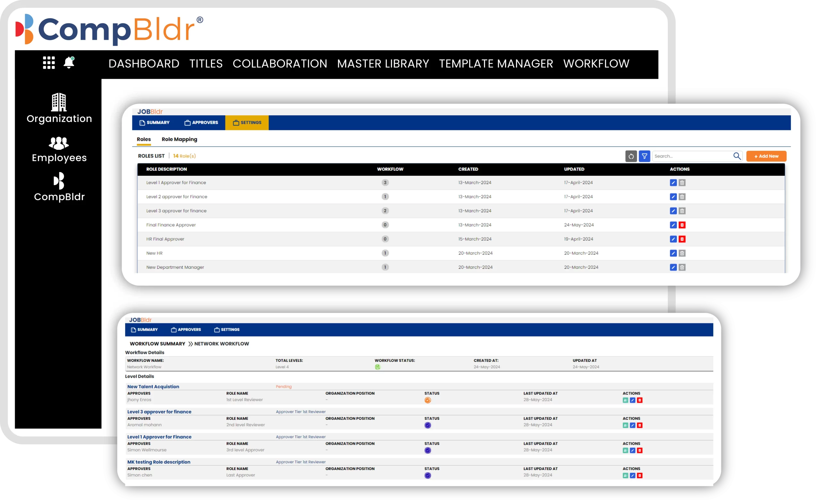Click workflow count 2 for Level 3 approver

385,211
